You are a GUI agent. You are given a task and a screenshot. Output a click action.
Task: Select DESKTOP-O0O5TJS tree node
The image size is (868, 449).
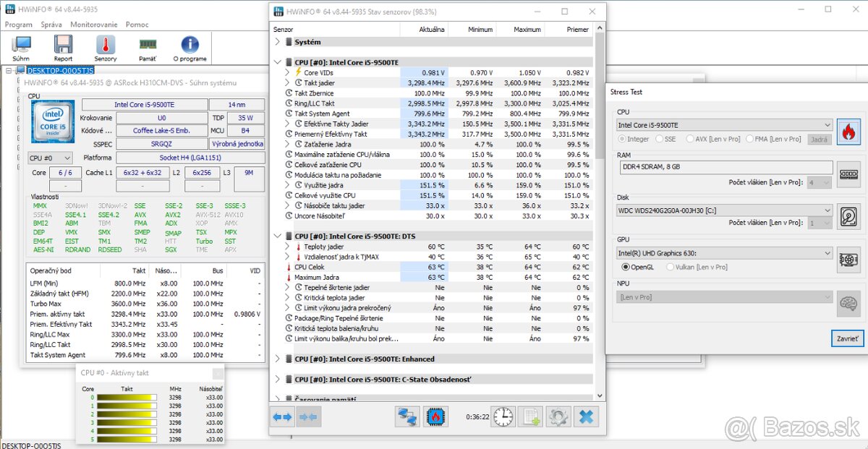pyautogui.click(x=60, y=70)
